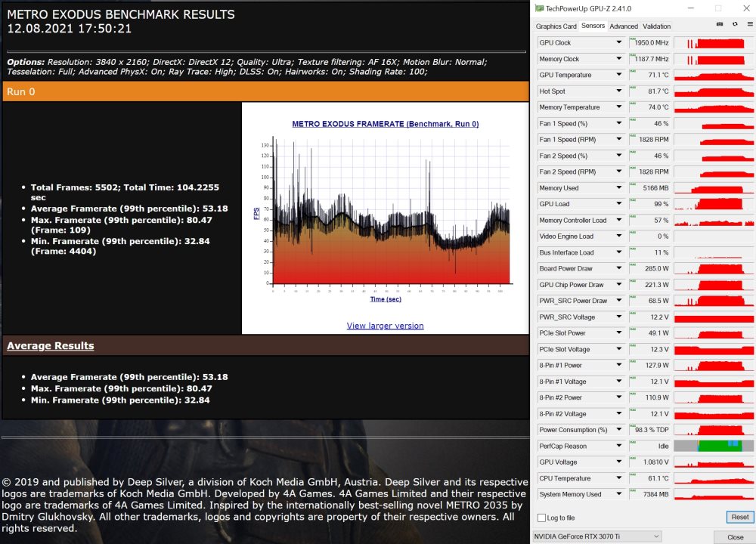Go to the Validation tab

[656, 26]
